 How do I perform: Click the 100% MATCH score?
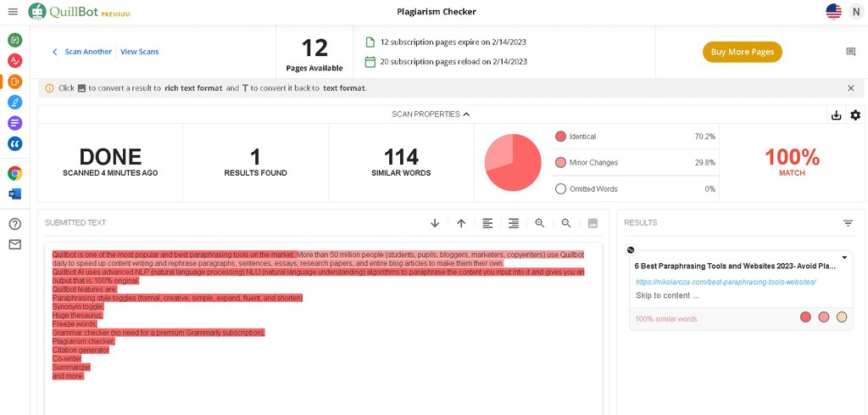tap(793, 162)
